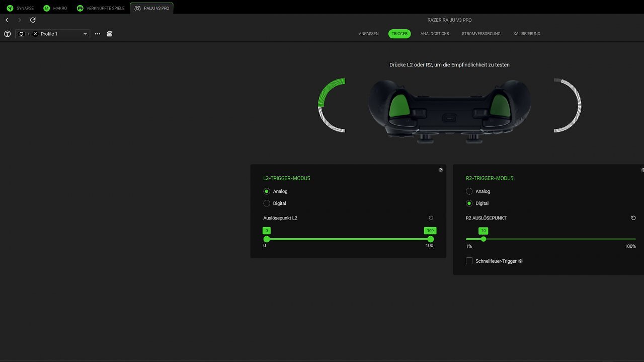Switch to the Makro tab
This screenshot has width=644, height=362.
[x=55, y=8]
